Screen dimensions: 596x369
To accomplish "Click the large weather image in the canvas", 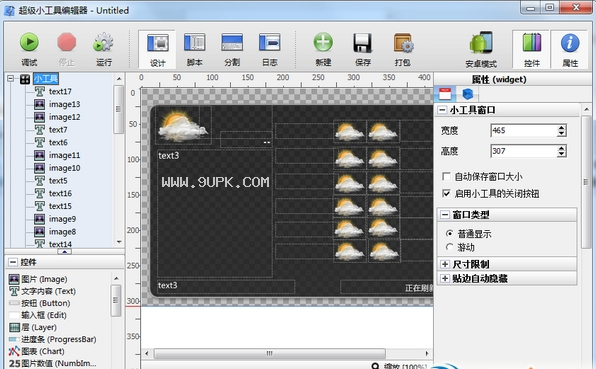I will pos(183,125).
